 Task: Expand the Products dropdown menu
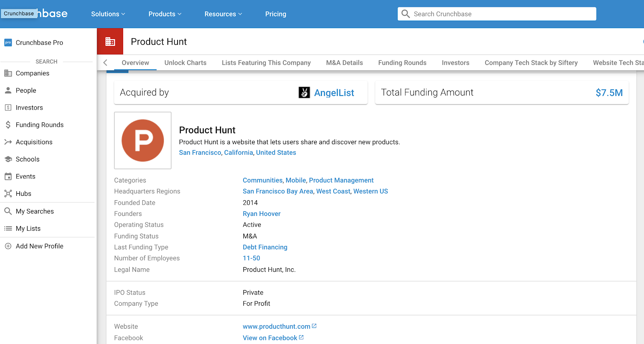[x=165, y=14]
